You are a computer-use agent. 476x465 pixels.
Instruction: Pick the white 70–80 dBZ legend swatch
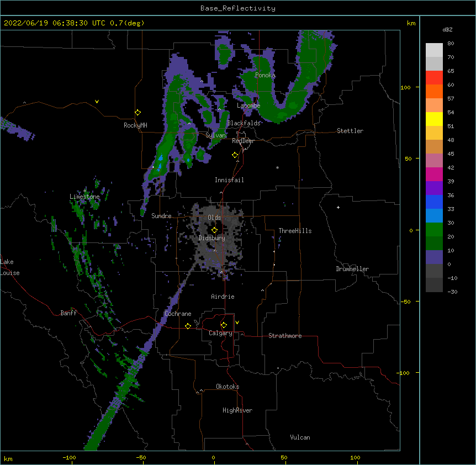pos(434,50)
